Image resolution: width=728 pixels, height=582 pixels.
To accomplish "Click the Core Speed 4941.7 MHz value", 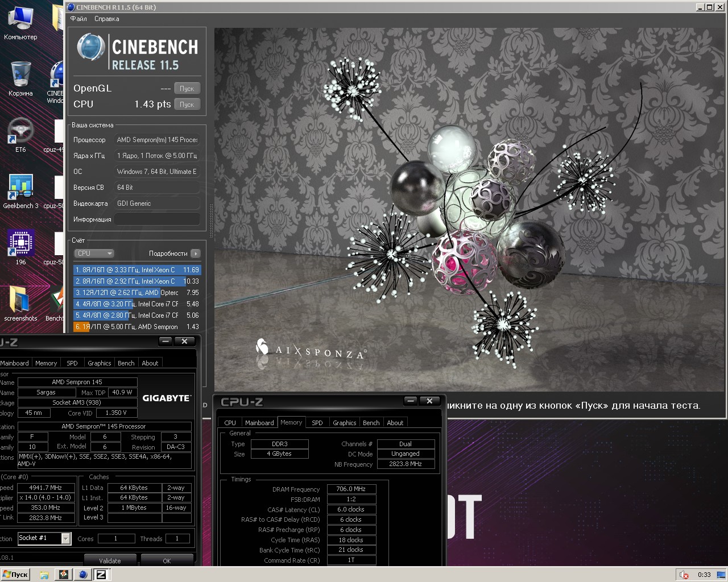I will coord(46,488).
